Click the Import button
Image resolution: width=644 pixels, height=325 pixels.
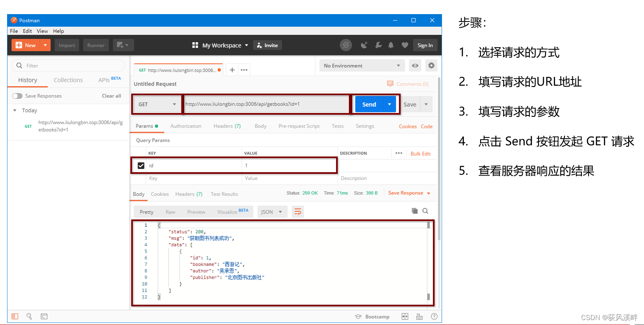67,45
